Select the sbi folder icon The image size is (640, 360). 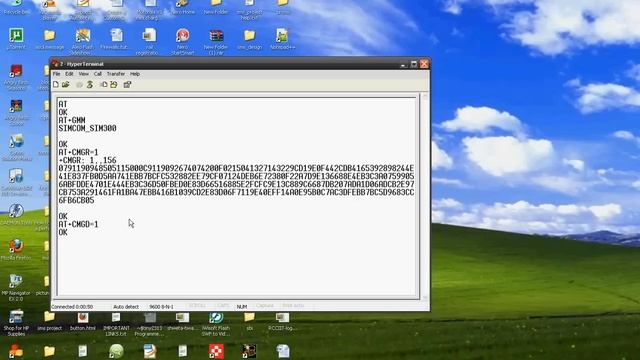(x=249, y=320)
